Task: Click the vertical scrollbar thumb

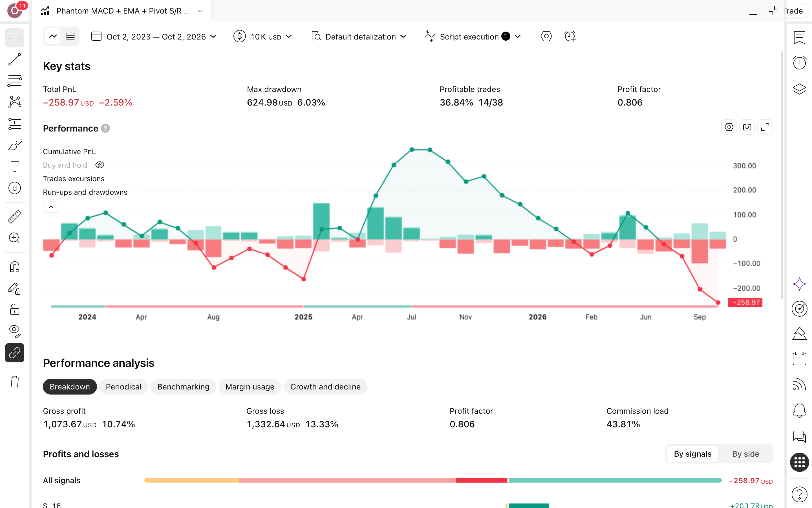Action: coord(782,175)
